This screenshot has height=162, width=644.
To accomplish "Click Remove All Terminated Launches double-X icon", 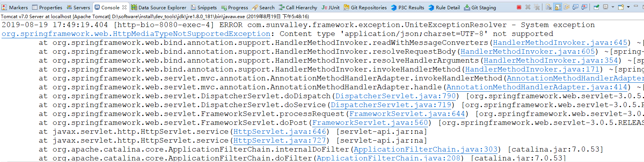I will 537,7.
